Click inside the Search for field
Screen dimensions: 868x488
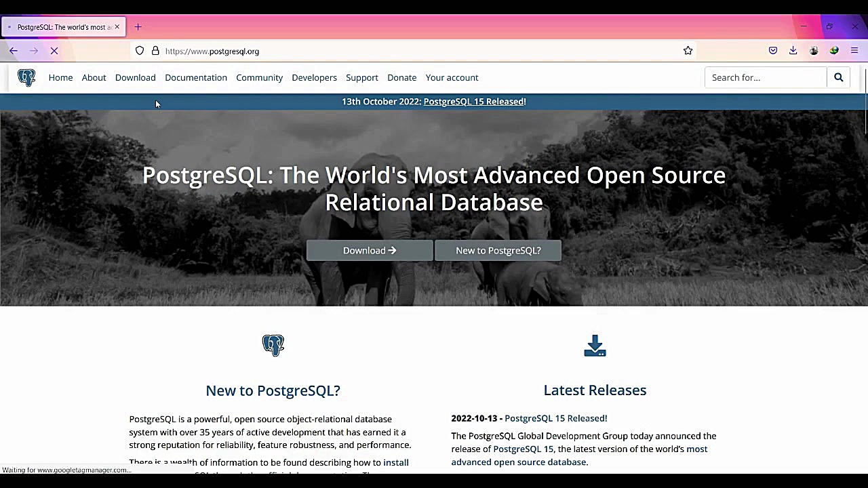tap(765, 77)
